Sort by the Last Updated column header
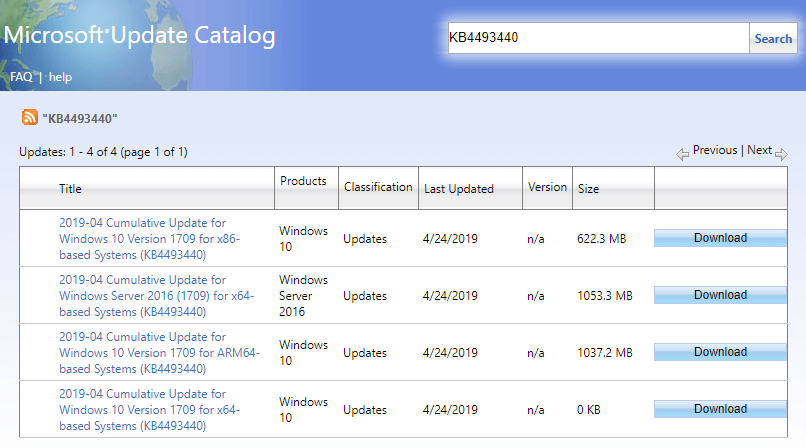806x447 pixels. (459, 189)
